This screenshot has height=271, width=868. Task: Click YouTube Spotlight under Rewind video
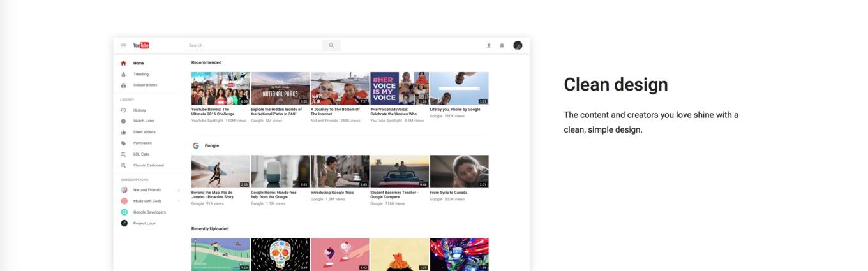207,121
